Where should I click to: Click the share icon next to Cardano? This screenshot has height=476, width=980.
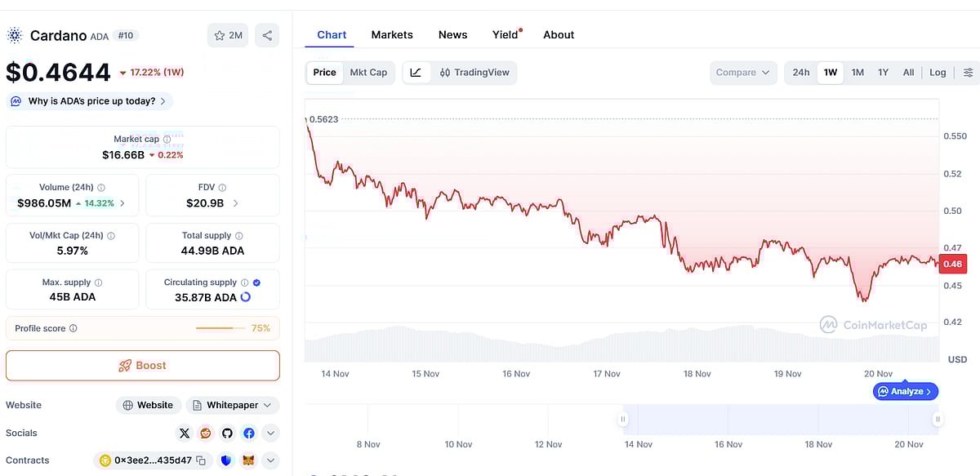pos(267,35)
